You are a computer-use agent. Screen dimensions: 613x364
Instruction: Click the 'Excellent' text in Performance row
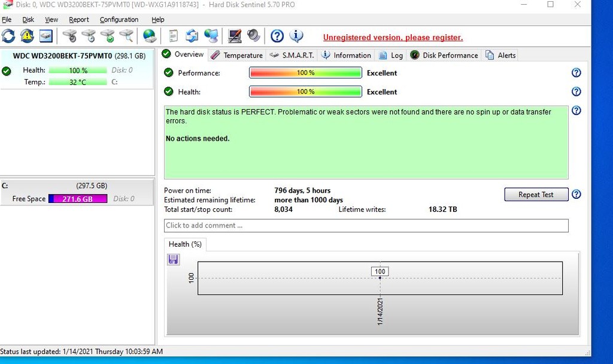coord(382,72)
